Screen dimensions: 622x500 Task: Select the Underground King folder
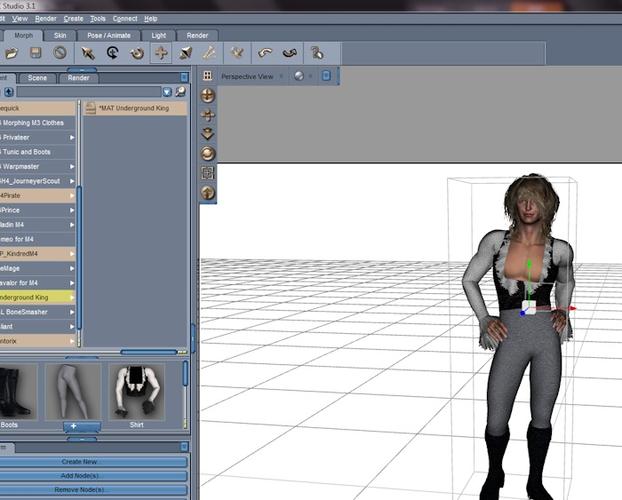pyautogui.click(x=38, y=297)
